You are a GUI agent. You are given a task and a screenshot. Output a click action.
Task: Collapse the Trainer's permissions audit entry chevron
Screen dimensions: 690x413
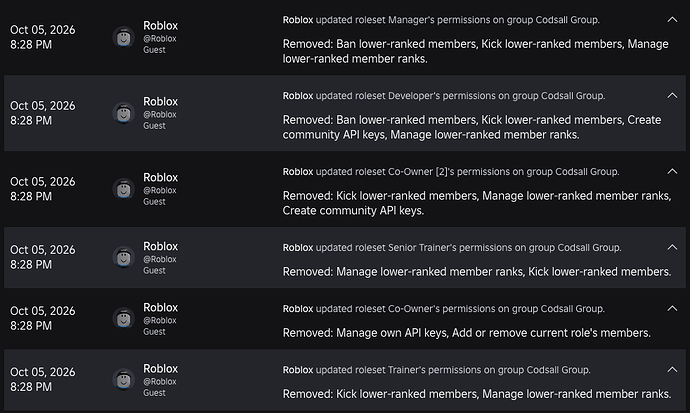672,369
